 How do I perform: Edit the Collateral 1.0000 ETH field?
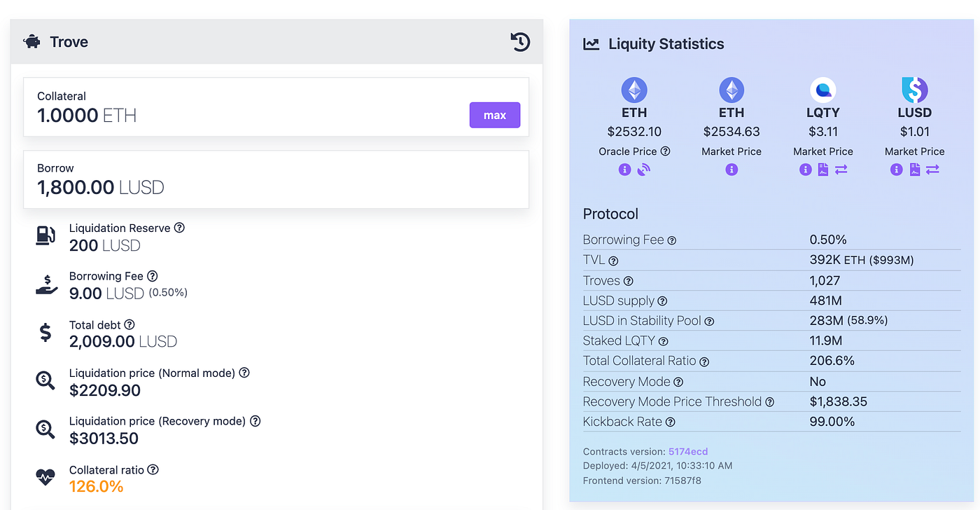click(276, 106)
